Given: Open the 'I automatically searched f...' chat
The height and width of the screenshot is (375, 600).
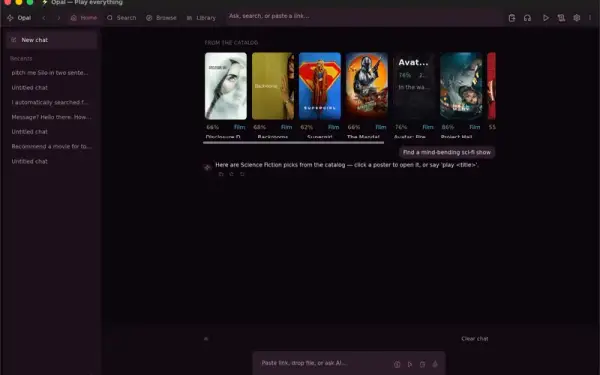Looking at the screenshot, I should click(x=51, y=102).
